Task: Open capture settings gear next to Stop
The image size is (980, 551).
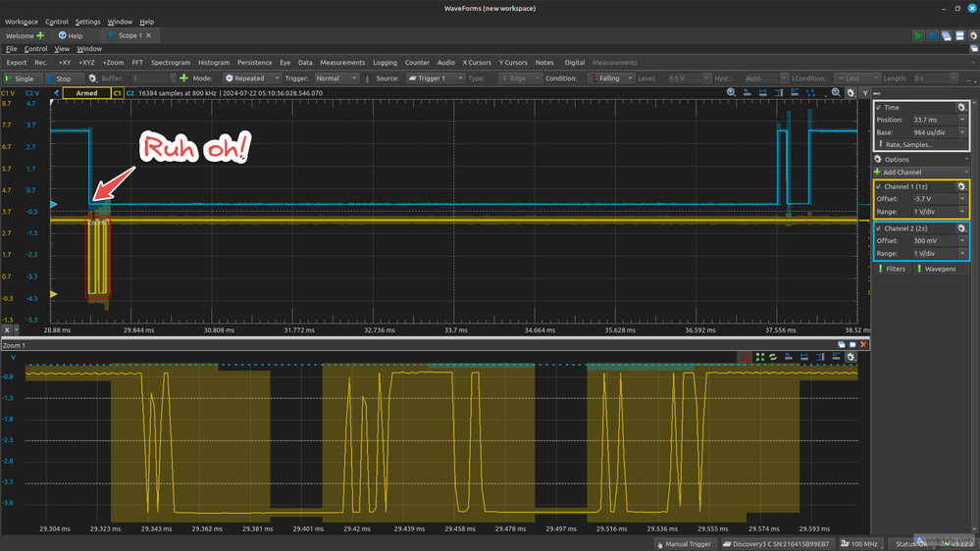Action: pyautogui.click(x=92, y=78)
